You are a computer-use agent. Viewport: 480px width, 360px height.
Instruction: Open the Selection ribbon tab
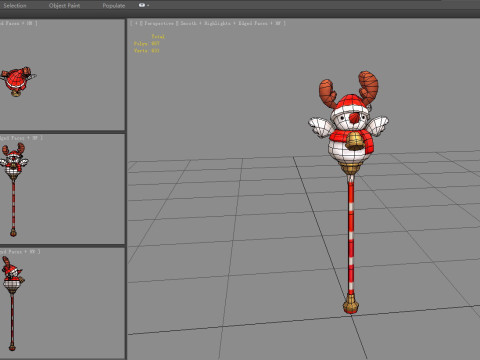tap(15, 6)
